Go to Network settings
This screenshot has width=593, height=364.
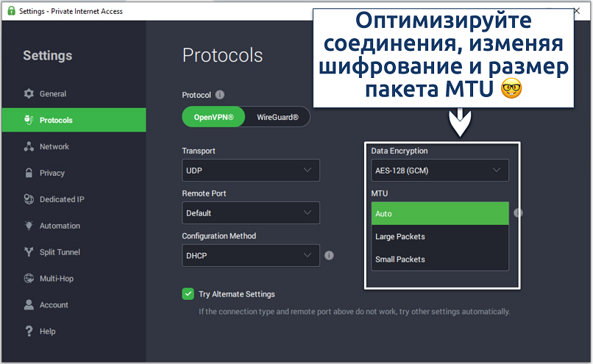pyautogui.click(x=74, y=146)
